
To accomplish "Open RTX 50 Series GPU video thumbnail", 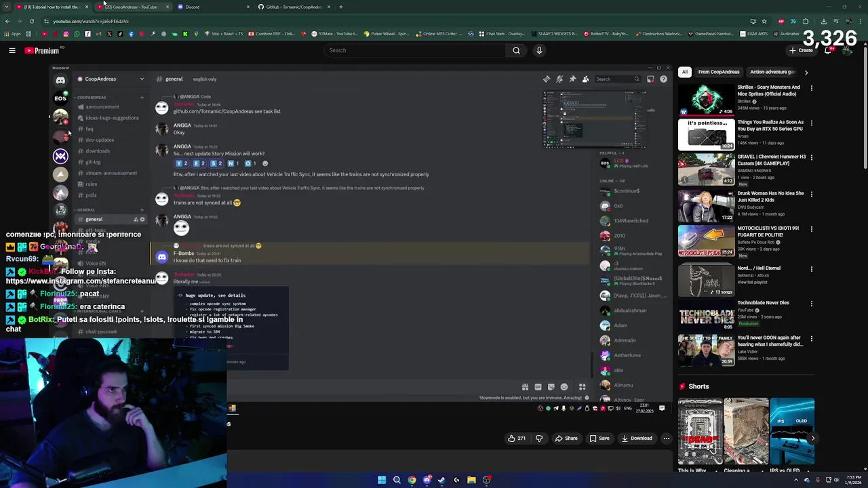I will coord(707,134).
